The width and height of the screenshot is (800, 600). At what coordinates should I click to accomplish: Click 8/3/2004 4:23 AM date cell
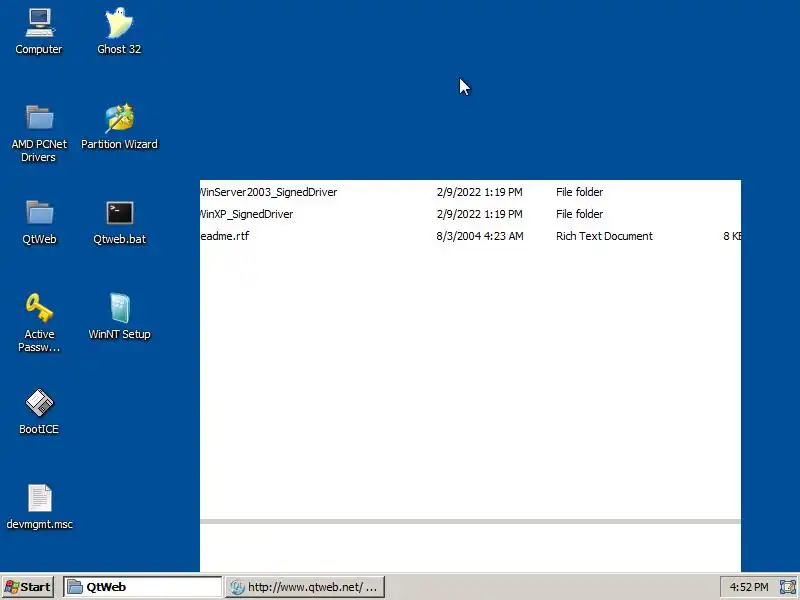[x=480, y=236]
